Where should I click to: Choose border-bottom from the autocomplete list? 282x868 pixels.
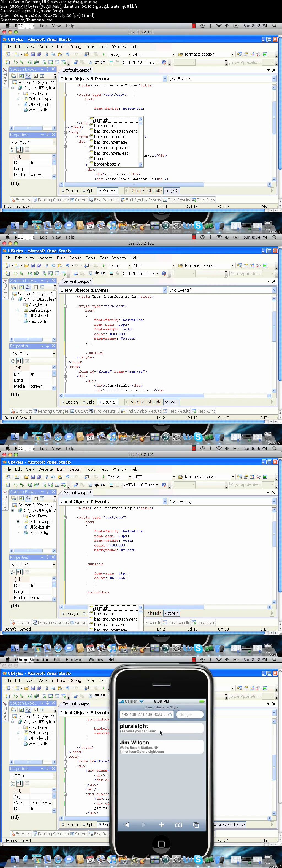pyautogui.click(x=107, y=164)
